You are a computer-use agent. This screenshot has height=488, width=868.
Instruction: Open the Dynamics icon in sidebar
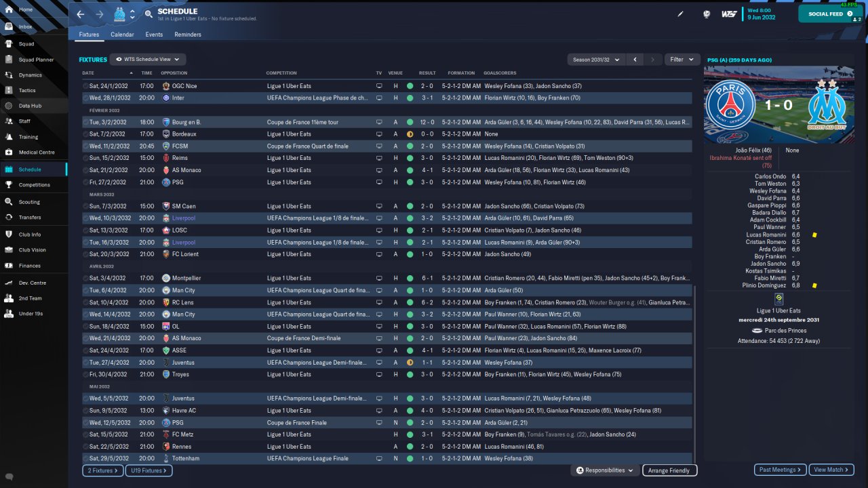point(9,75)
